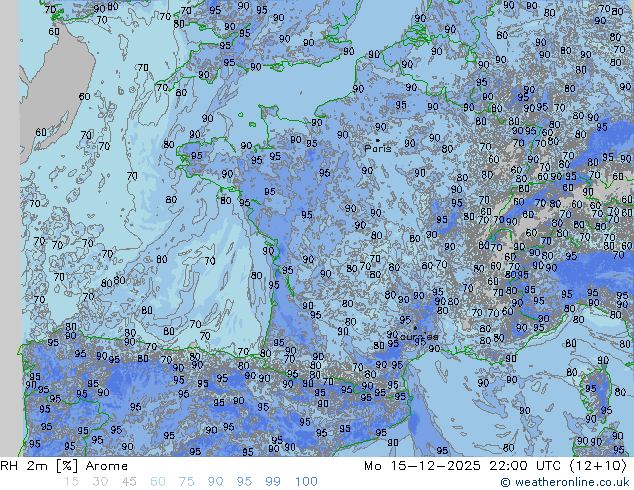This screenshot has width=634, height=490.
Task: Click the 'Arome' model name label
Action: click(x=107, y=466)
